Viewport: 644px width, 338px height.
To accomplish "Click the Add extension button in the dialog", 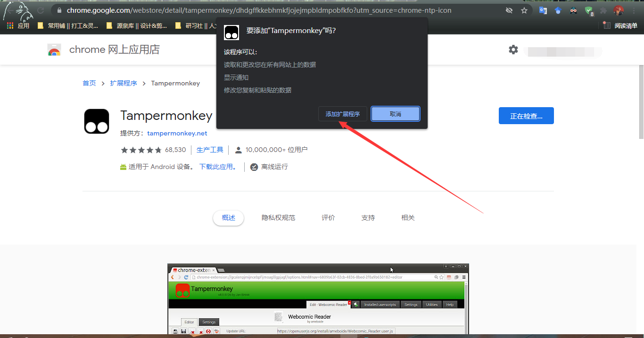I will 343,114.
